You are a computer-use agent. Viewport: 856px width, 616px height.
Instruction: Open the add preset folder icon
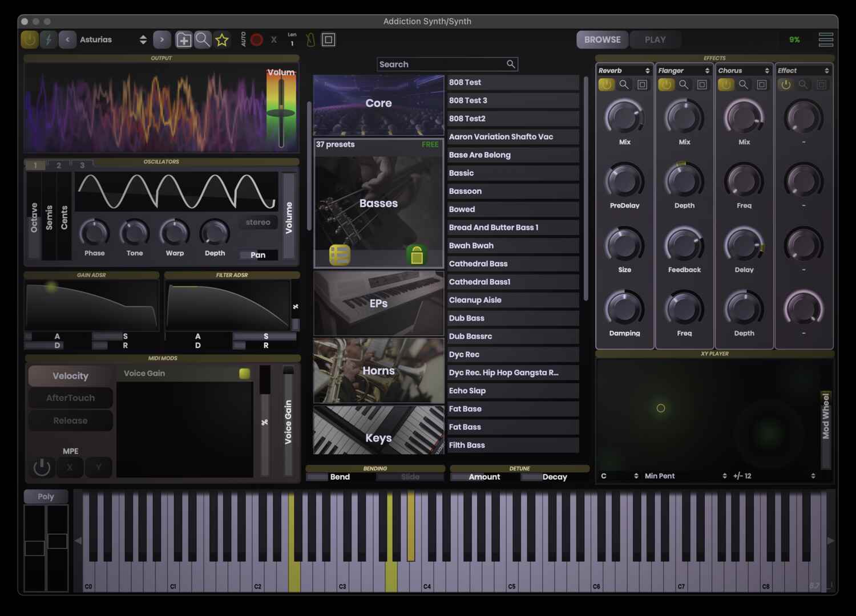184,39
